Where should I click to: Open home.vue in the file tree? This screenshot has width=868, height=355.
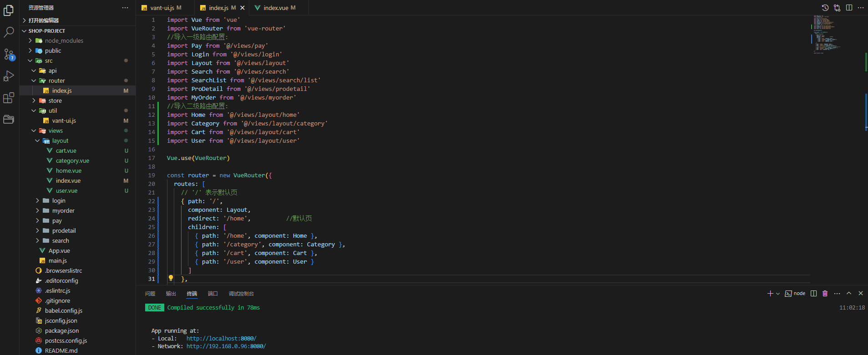(x=78, y=171)
